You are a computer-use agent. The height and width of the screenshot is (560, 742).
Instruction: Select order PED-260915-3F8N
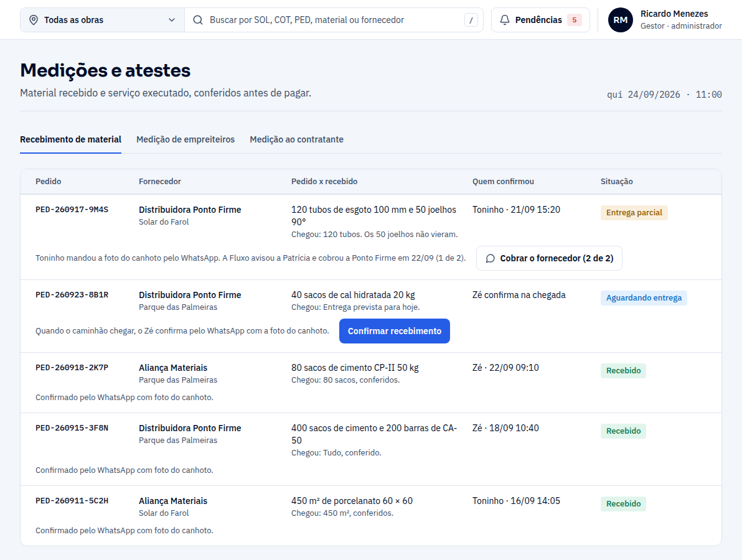(72, 428)
